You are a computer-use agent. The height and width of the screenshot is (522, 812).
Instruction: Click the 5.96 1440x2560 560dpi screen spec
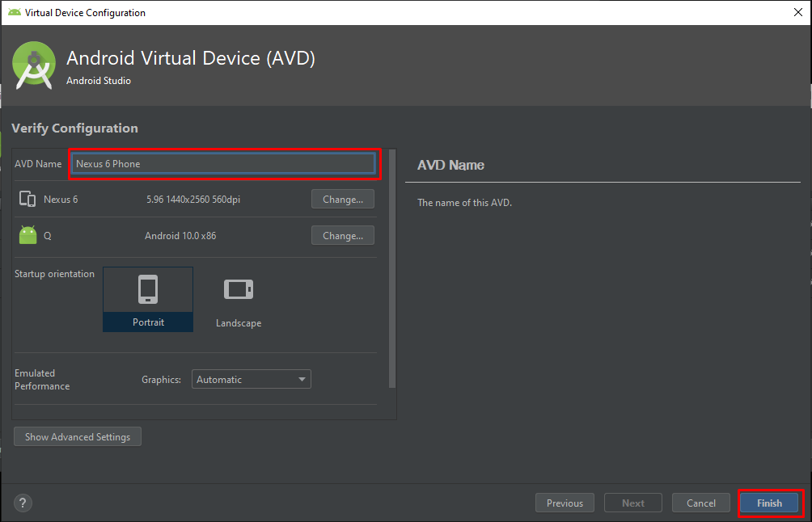pos(193,200)
